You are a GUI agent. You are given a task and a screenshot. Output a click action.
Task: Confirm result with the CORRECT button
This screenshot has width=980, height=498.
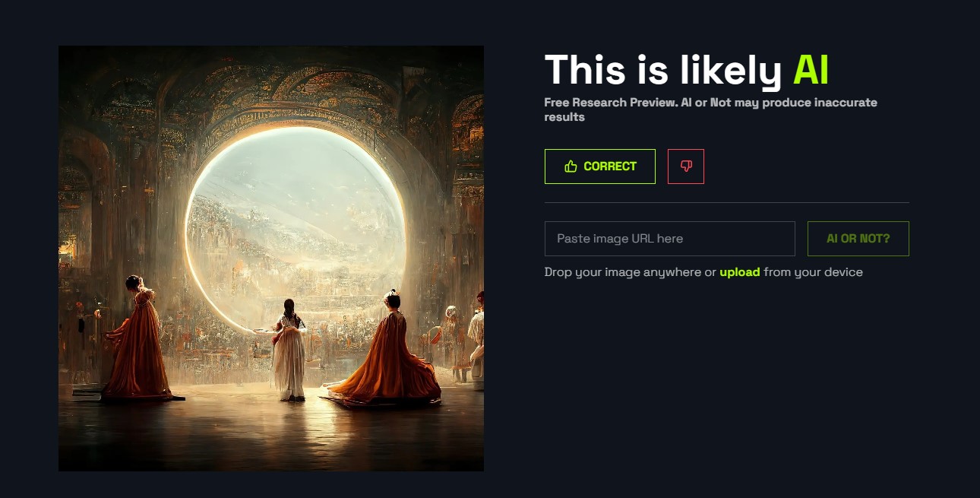pos(599,167)
